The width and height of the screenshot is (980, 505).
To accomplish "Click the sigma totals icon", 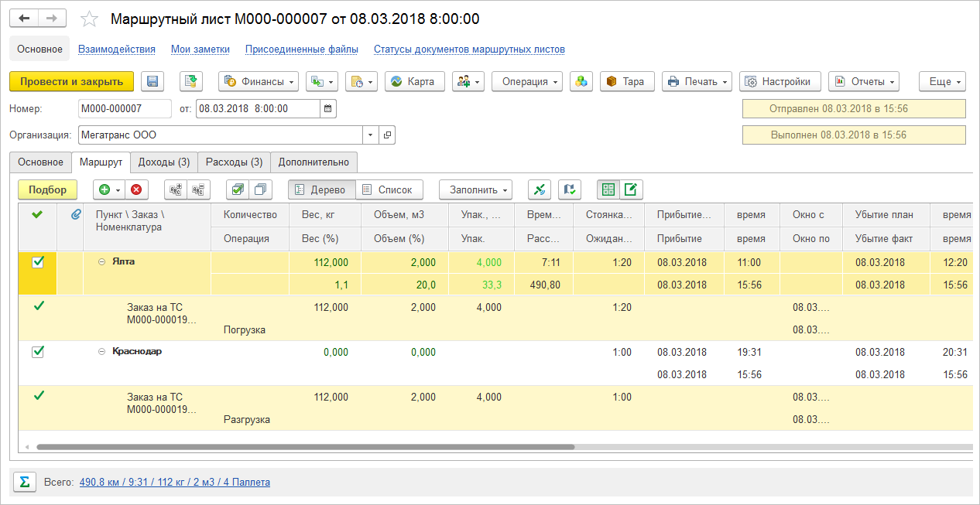I will point(24,482).
